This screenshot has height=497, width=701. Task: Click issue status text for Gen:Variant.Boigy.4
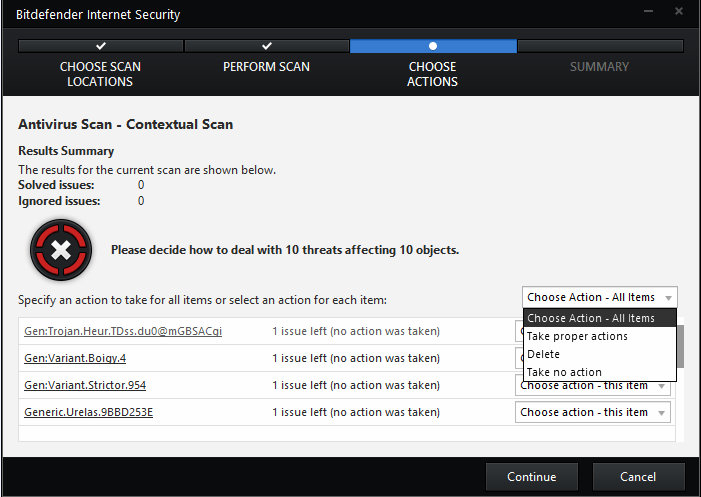point(356,358)
